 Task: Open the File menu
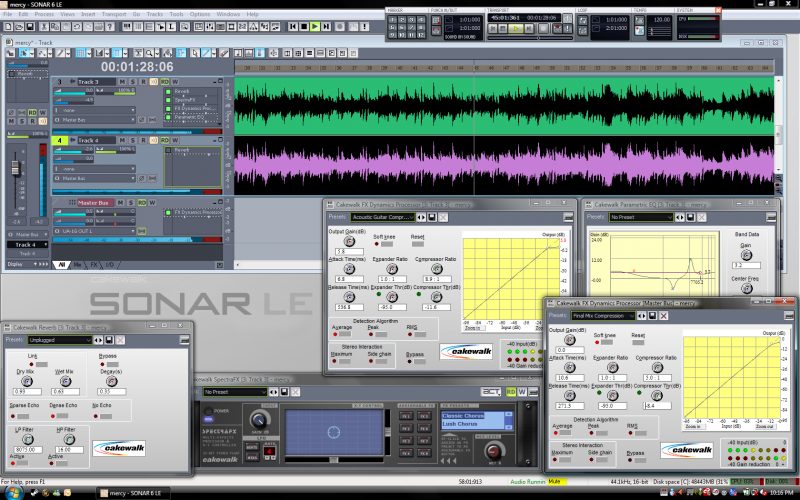[x=8, y=14]
